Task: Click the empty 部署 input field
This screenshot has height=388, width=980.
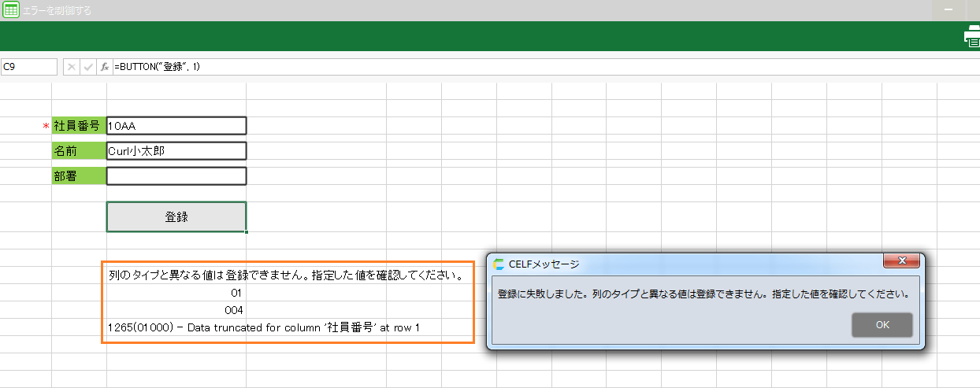Action: (176, 176)
